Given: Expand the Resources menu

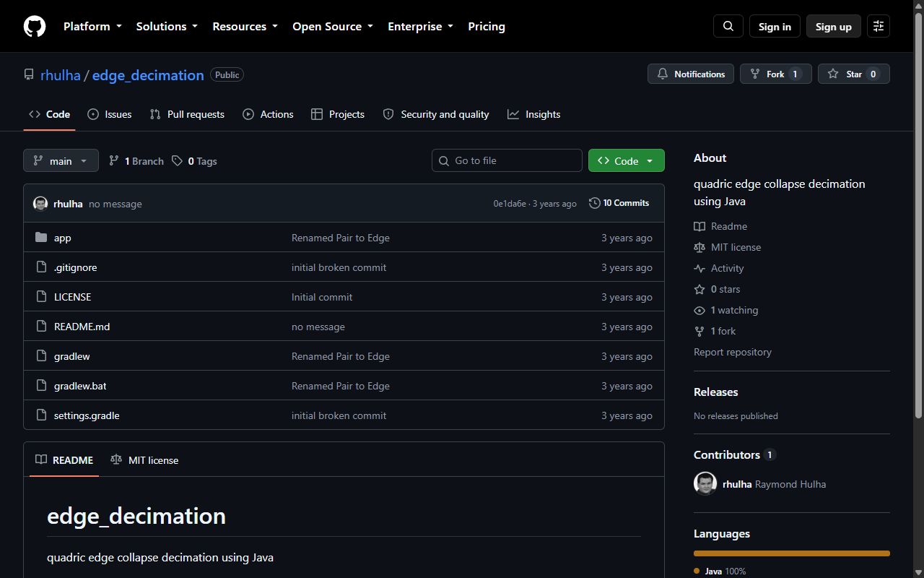Looking at the screenshot, I should [x=245, y=27].
